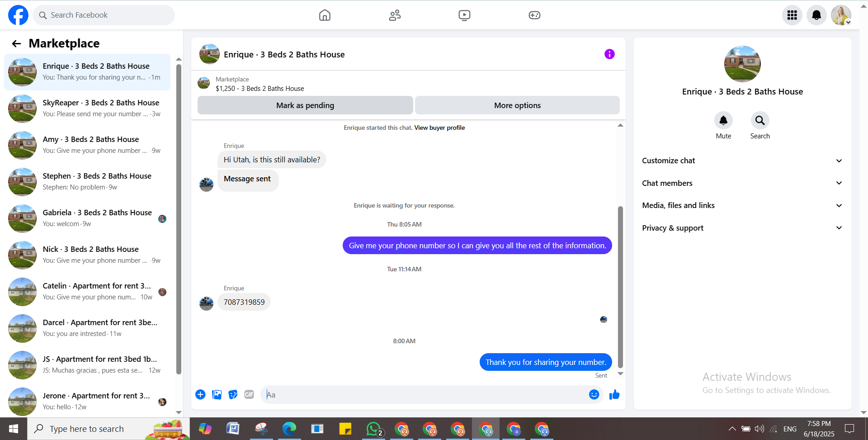868x440 pixels.
Task: Open the Facebook menu grid icon
Action: click(x=792, y=15)
